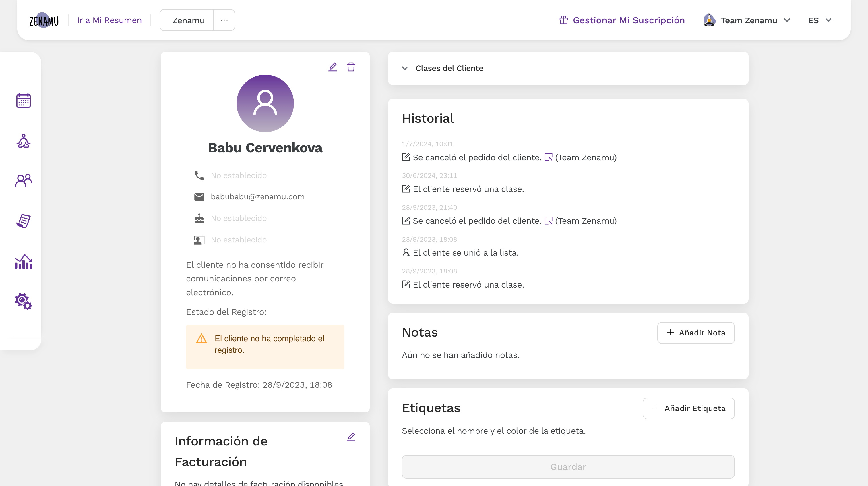The height and width of the screenshot is (486, 868).
Task: Click the Notas heading
Action: coord(420,332)
